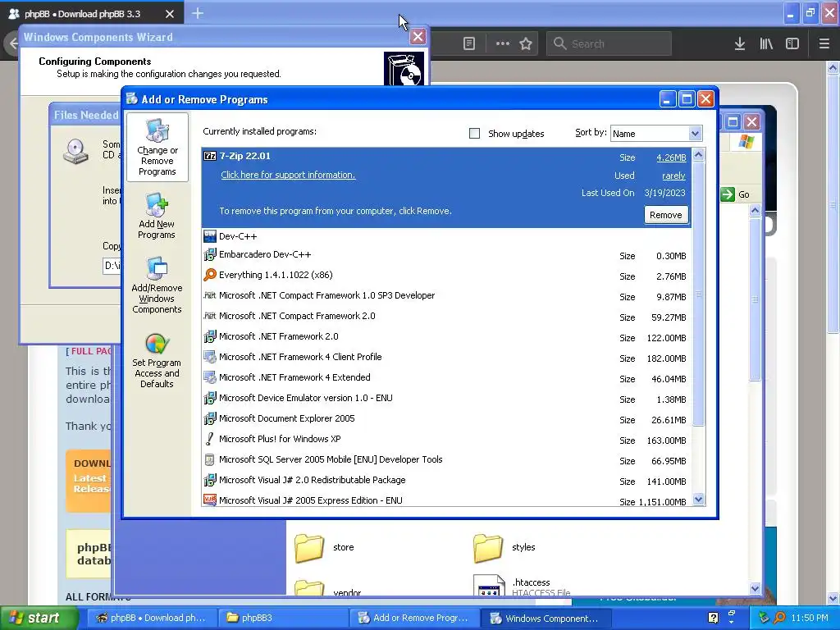The width and height of the screenshot is (840, 630).
Task: Click Microsoft Document Explorer 2005 icon
Action: point(210,418)
